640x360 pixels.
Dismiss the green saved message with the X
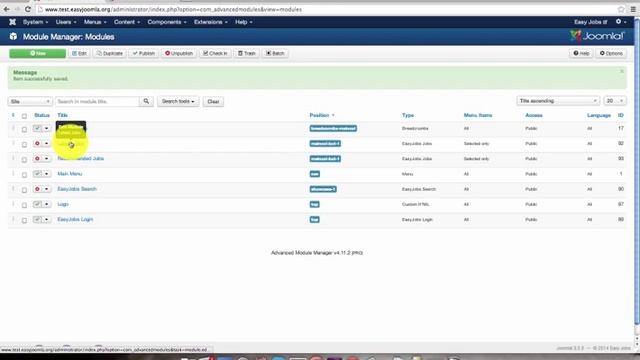(x=622, y=71)
